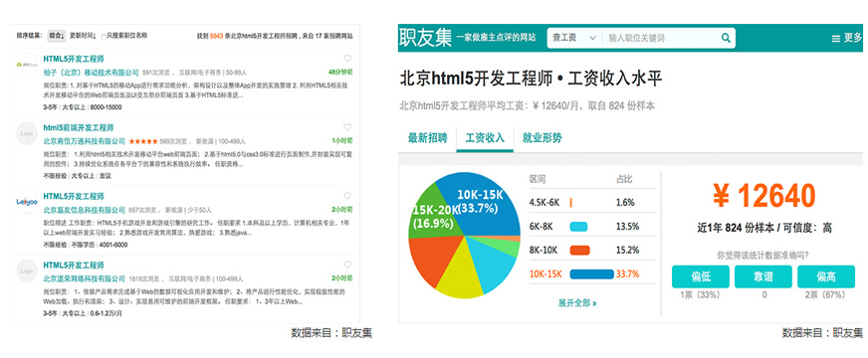Open the 查工资 search type dropdown
The height and width of the screenshot is (358, 868).
(x=574, y=38)
